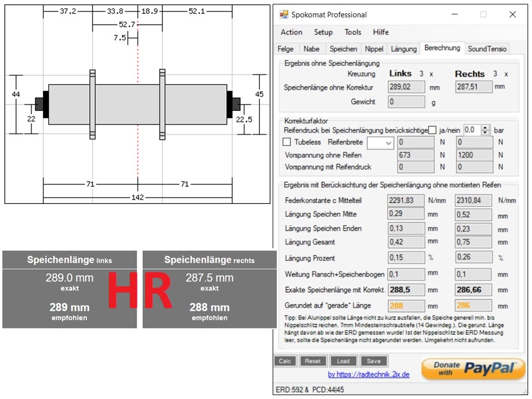The width and height of the screenshot is (532, 399).
Task: Switch to the Nabe tab
Action: point(311,49)
